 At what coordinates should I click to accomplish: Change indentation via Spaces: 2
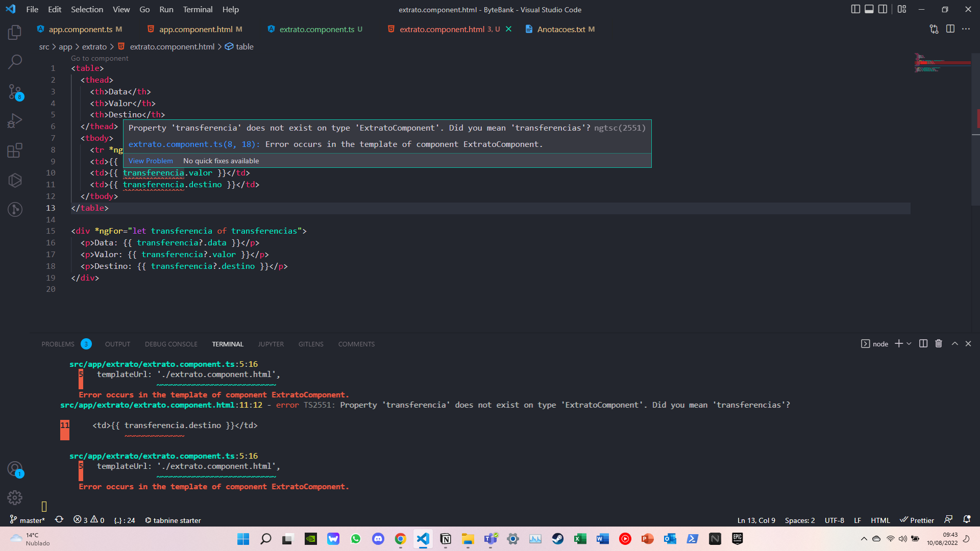800,520
